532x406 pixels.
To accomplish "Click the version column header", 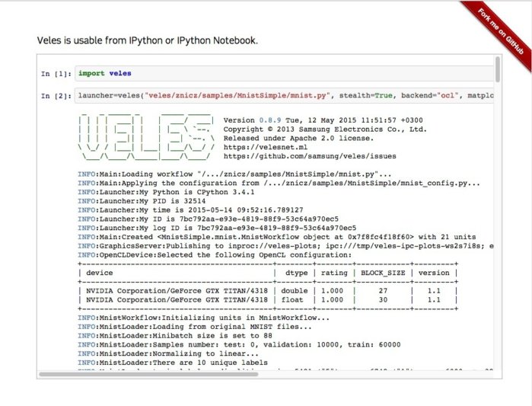I will tap(433, 273).
